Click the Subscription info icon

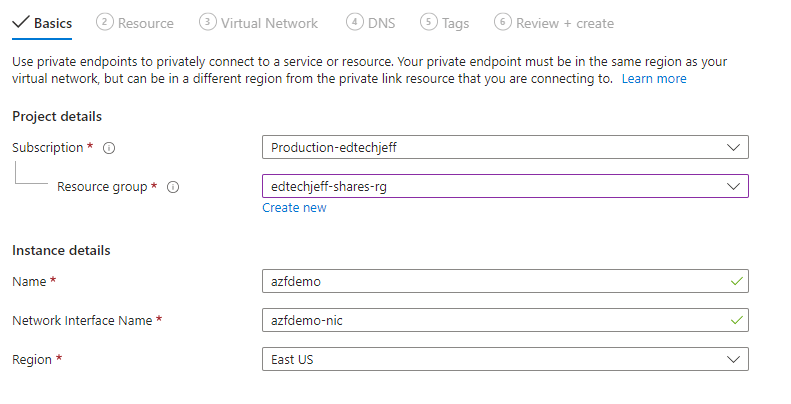tap(109, 148)
